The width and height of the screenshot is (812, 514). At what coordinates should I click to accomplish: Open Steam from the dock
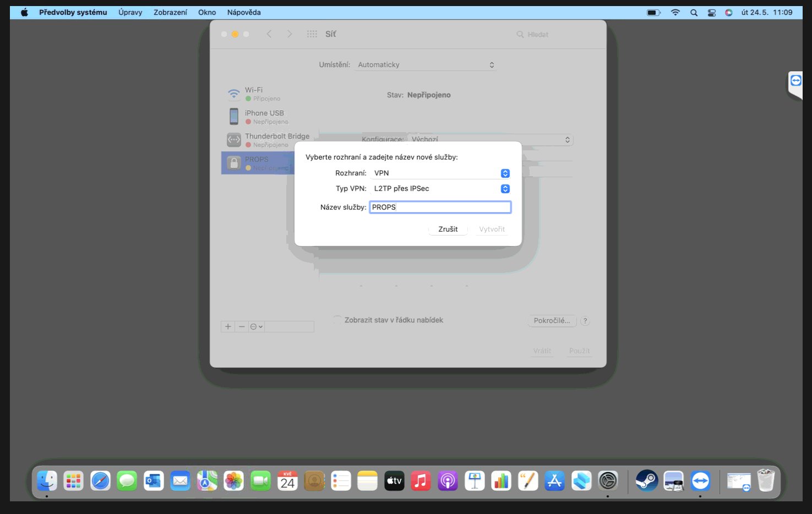pyautogui.click(x=647, y=481)
